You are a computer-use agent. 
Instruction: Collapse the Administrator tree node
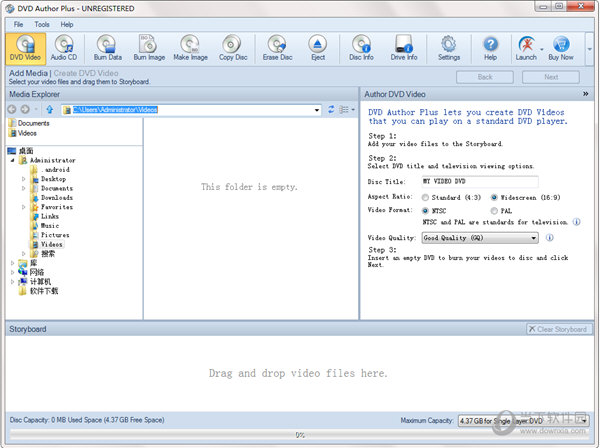pyautogui.click(x=13, y=160)
